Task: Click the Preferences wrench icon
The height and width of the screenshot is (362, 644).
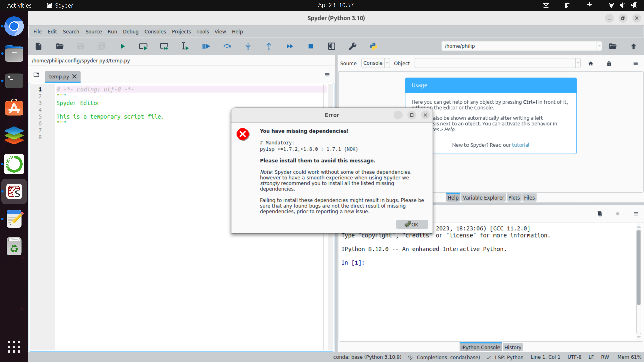Action: click(x=352, y=46)
